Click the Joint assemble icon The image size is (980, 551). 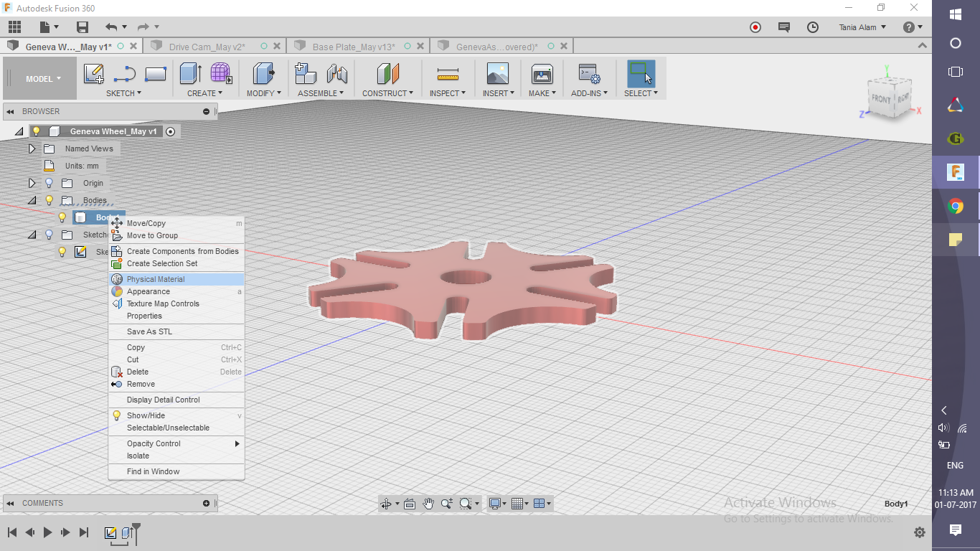tap(336, 74)
